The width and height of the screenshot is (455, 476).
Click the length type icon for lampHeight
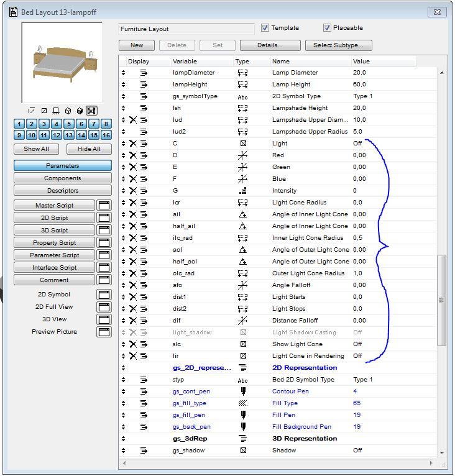coord(242,85)
